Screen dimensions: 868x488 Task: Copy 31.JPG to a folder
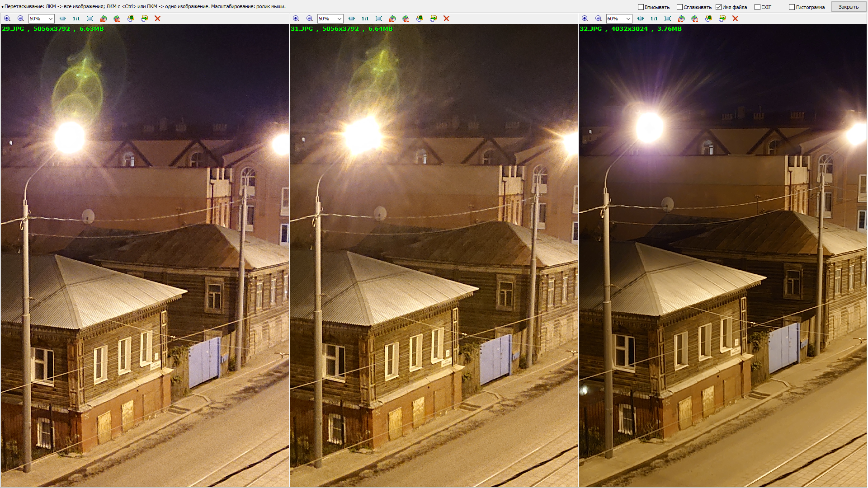(420, 19)
